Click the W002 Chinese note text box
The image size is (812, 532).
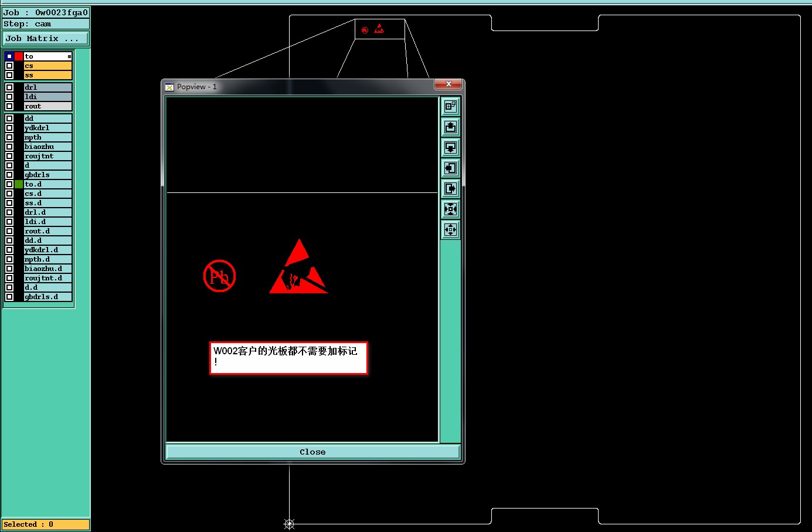(x=288, y=358)
